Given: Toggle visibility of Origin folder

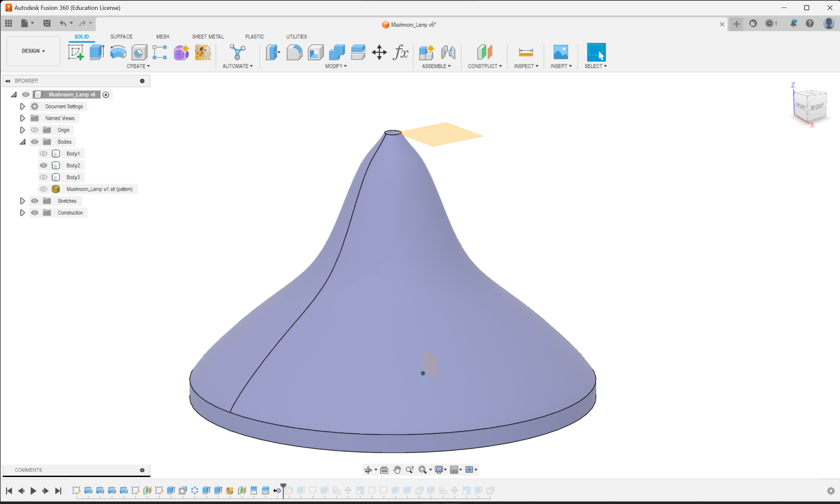Looking at the screenshot, I should 35,130.
